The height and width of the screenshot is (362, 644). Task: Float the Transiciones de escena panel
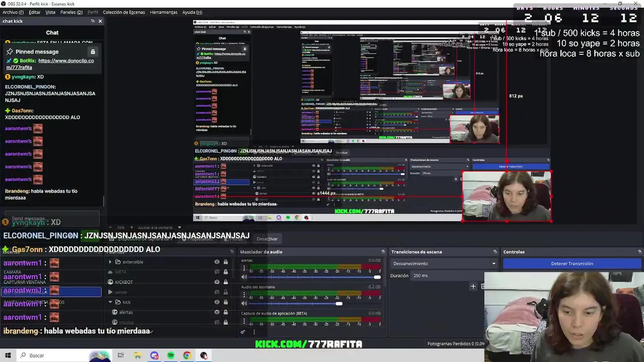click(x=495, y=252)
